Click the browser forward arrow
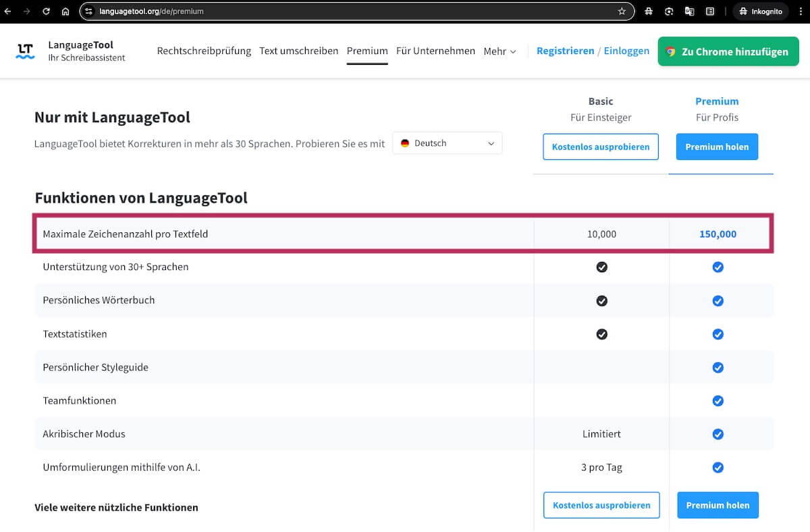The width and height of the screenshot is (810, 532). point(27,11)
